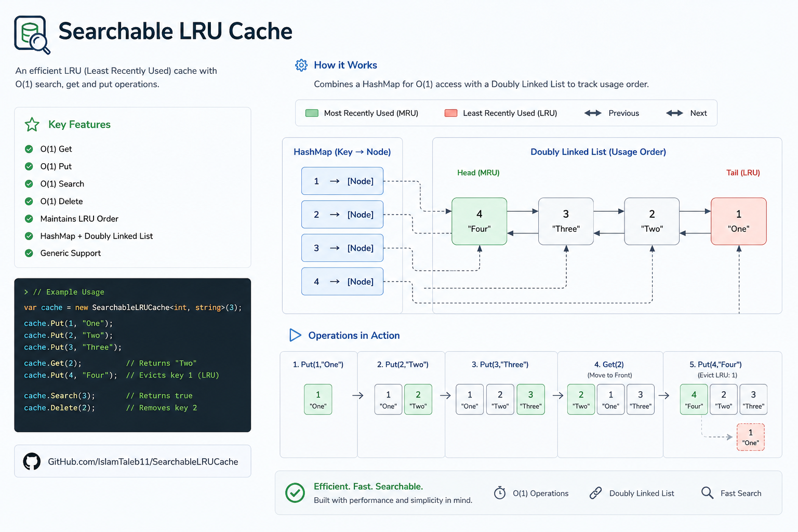Click the step label 4. Get(2)
Image resolution: width=798 pixels, height=532 pixels.
coord(609,365)
